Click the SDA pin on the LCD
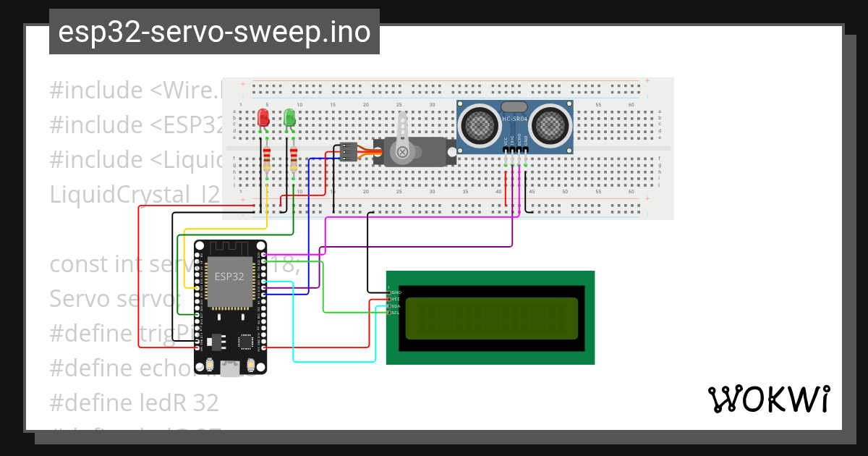868x456 pixels. (390, 305)
